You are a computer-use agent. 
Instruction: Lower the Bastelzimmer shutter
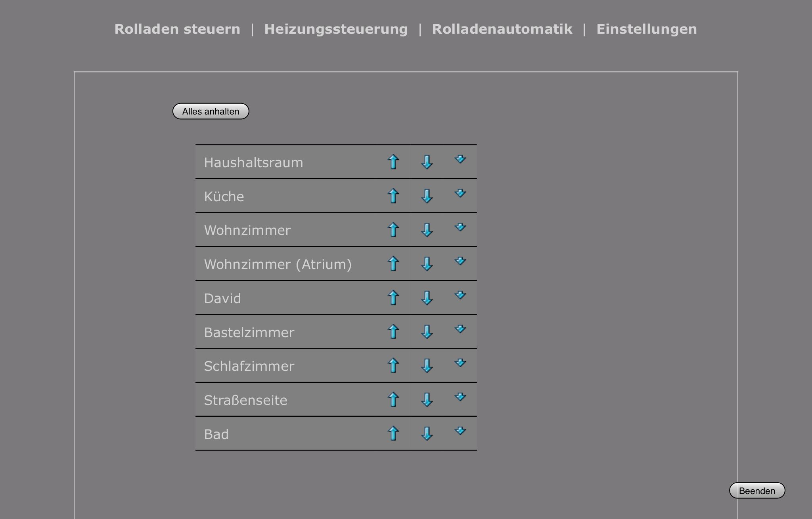427,332
